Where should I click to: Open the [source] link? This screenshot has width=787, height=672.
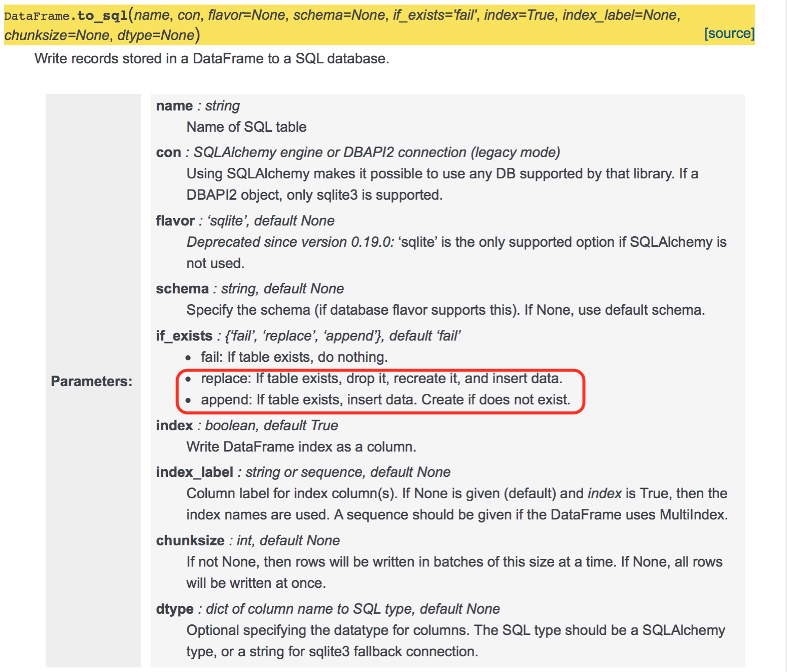click(729, 33)
